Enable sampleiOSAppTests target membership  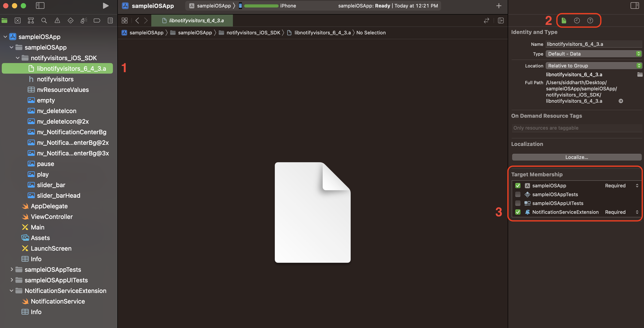tap(518, 194)
